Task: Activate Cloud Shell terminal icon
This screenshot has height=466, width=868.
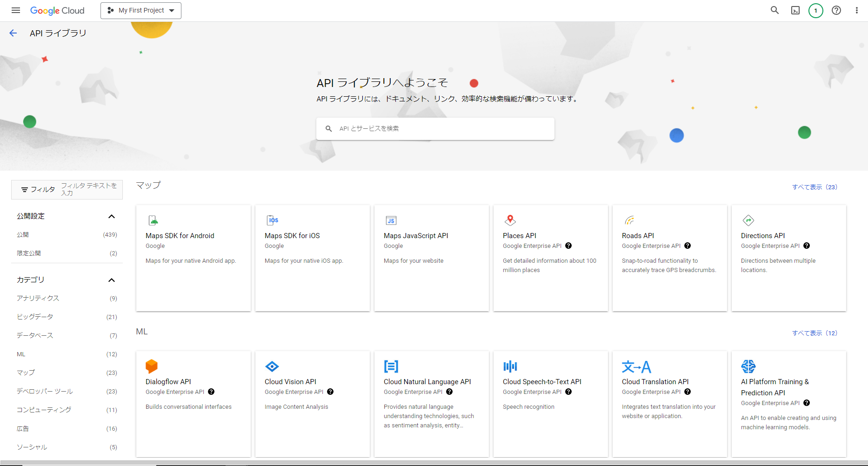Action: click(x=795, y=10)
